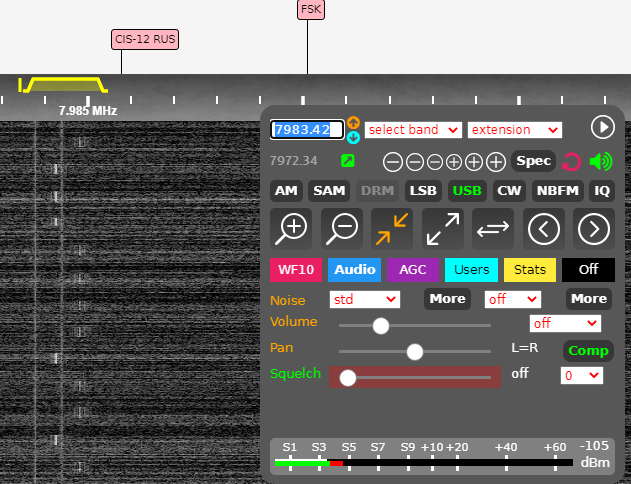Screen dimensions: 631x484
Task: Click the frequency input field showing 7983.42
Action: pos(307,130)
